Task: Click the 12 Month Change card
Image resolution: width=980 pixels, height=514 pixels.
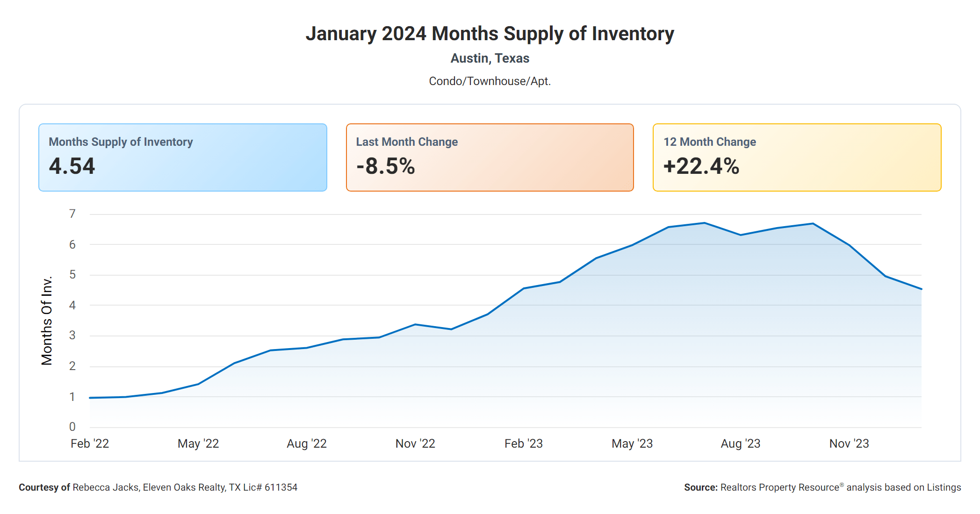Action: [797, 157]
